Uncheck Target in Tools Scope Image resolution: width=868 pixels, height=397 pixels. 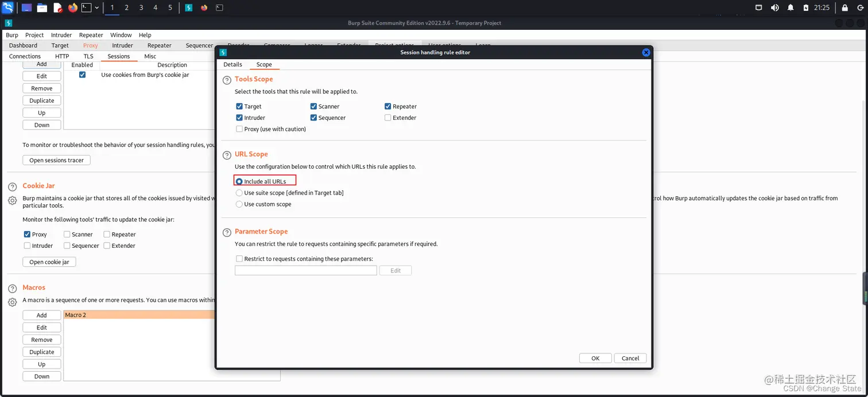(x=239, y=106)
